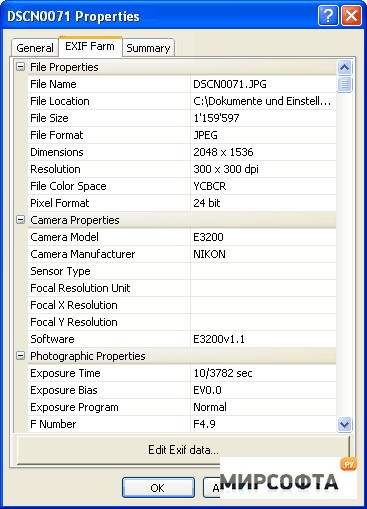Click the File Location path value

(x=263, y=101)
